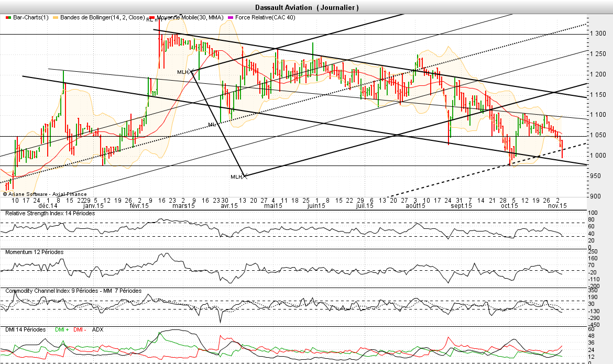Screen dimensions: 613x364
Task: Click the "Bar-Charts(1)" legend label
Action: click(31, 18)
